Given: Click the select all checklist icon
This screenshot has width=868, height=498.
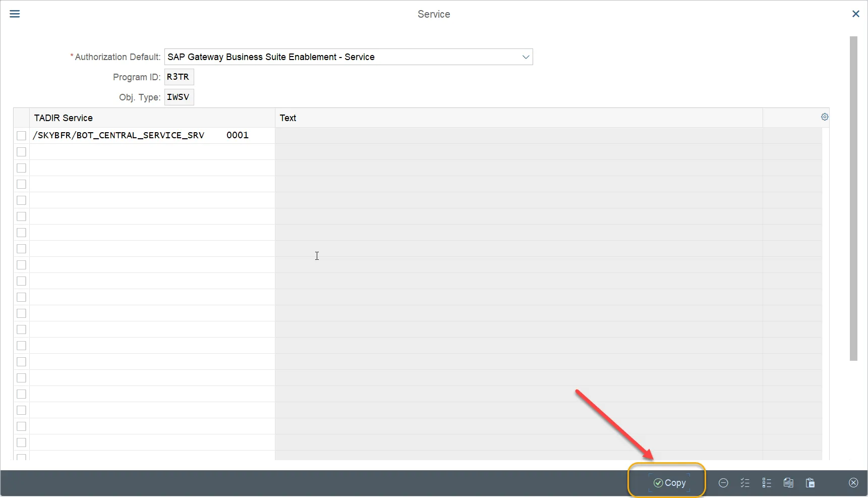Looking at the screenshot, I should pyautogui.click(x=745, y=483).
